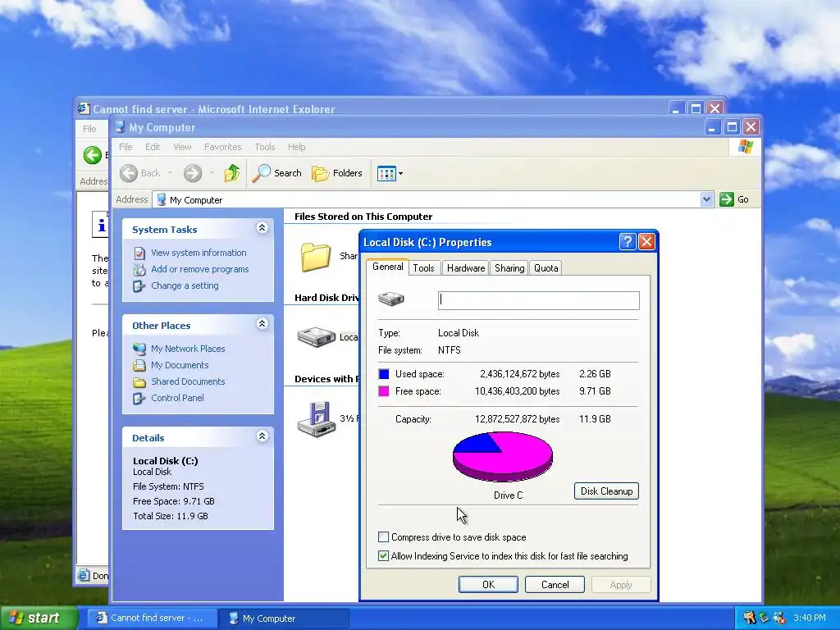The image size is (840, 630).
Task: Click the Shared Documents sidebar icon
Action: pyautogui.click(x=139, y=382)
